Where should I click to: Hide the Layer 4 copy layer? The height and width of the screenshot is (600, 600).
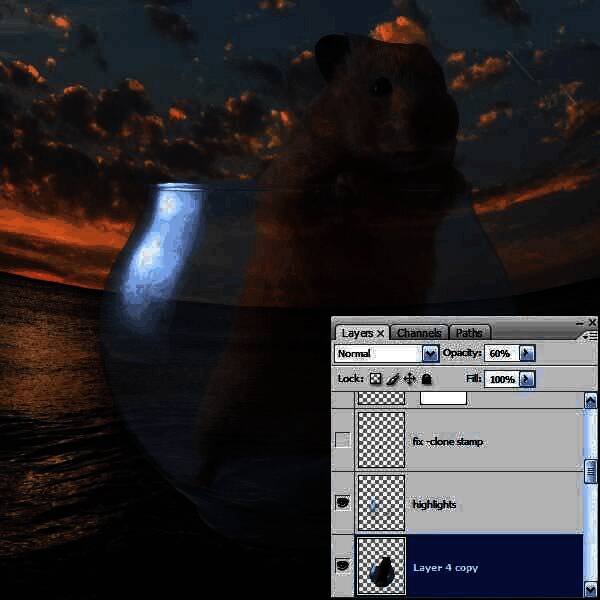[x=342, y=566]
